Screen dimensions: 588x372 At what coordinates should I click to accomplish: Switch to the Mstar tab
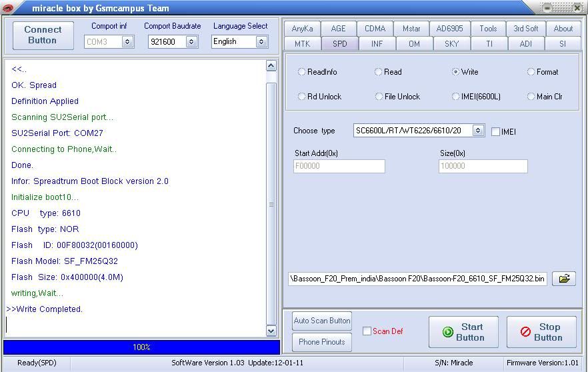click(x=411, y=29)
